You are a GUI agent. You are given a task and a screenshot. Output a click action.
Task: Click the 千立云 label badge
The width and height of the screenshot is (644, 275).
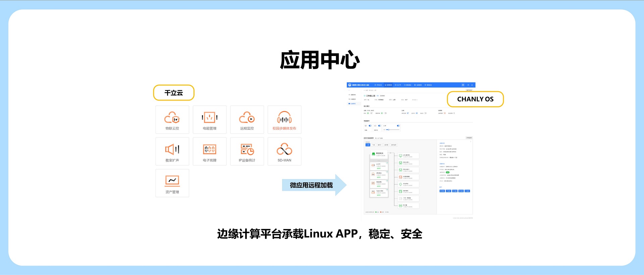click(174, 93)
